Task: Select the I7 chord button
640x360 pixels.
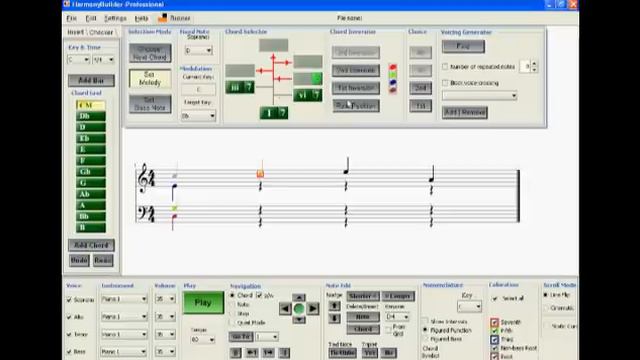Action: [274, 113]
